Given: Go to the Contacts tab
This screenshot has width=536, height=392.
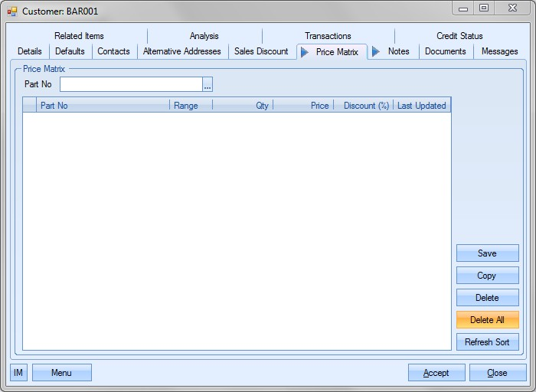Looking at the screenshot, I should tap(113, 51).
